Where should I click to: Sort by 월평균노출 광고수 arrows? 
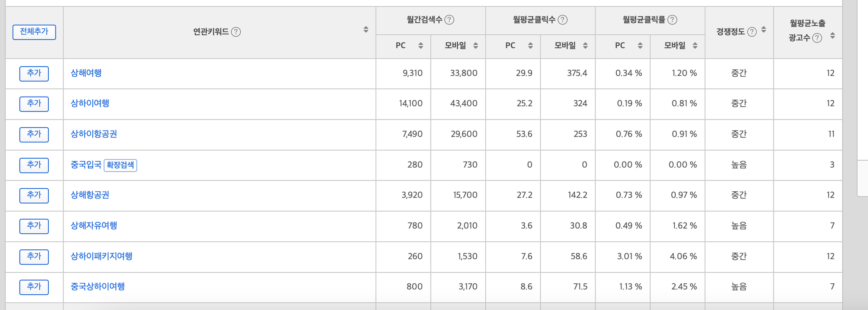pos(832,36)
